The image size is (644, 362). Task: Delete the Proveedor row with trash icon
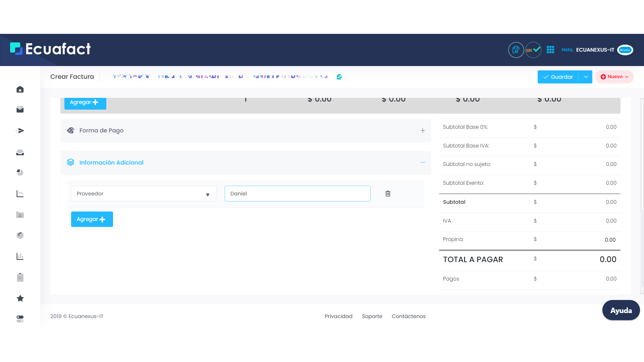point(388,193)
